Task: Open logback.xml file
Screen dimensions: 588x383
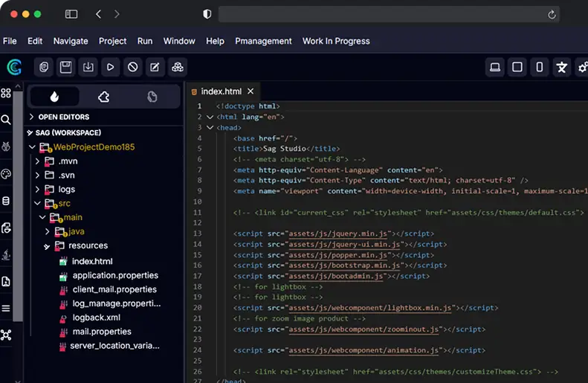Action: pos(97,318)
